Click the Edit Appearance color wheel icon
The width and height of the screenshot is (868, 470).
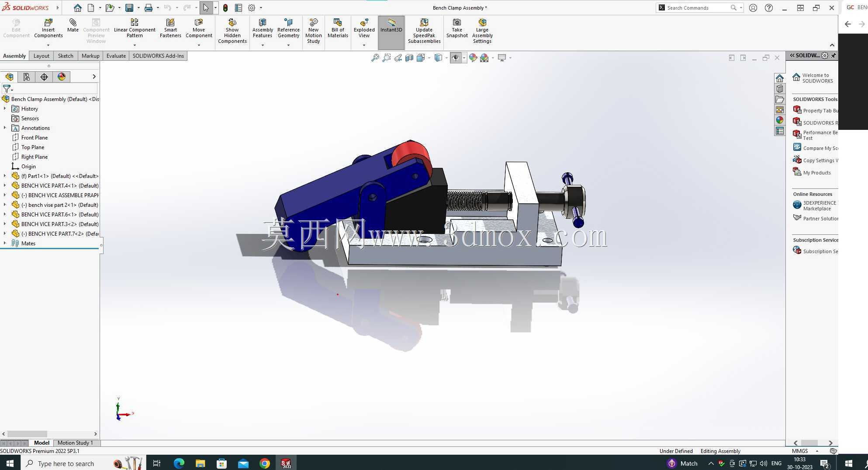click(x=473, y=58)
